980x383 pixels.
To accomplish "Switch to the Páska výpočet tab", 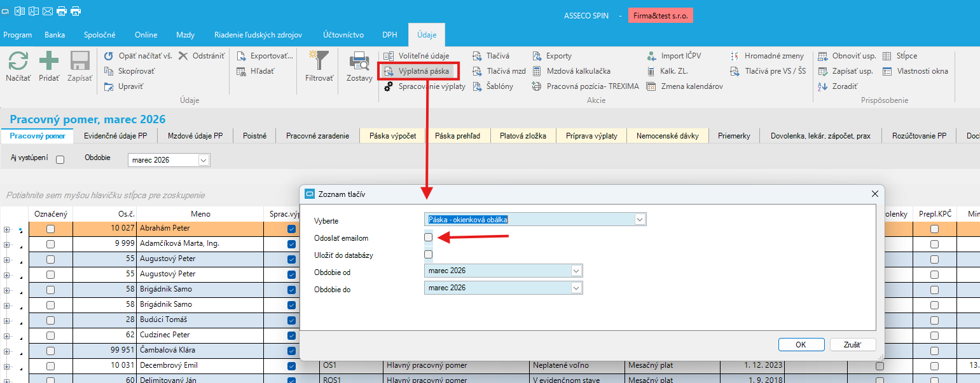I will point(392,136).
